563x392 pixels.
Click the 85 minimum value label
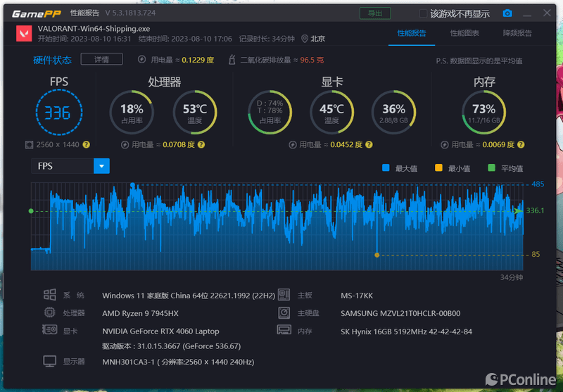tap(536, 255)
